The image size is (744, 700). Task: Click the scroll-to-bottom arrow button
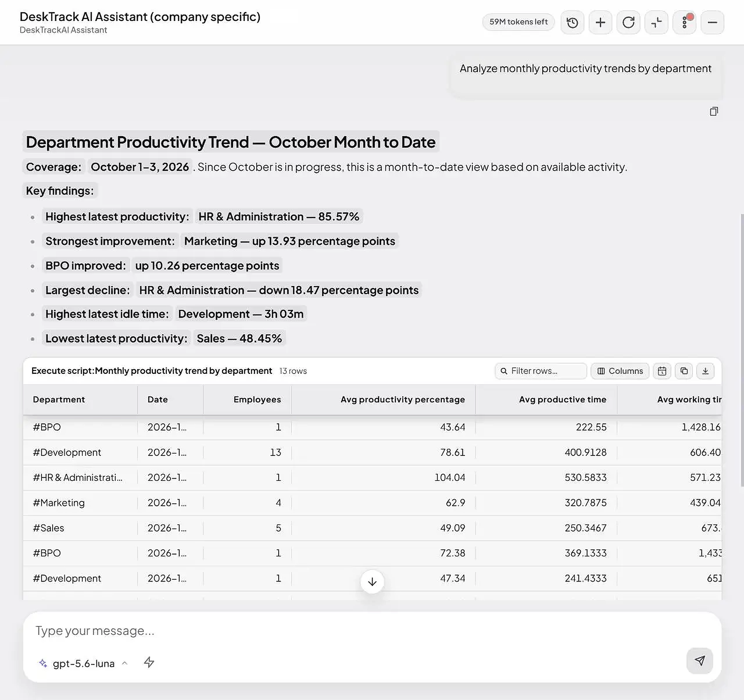tap(372, 582)
